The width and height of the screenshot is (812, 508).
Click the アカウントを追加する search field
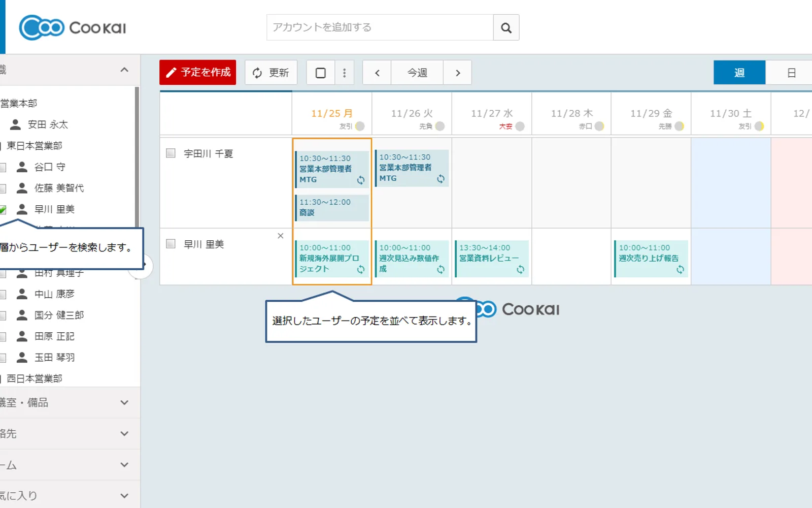[380, 27]
